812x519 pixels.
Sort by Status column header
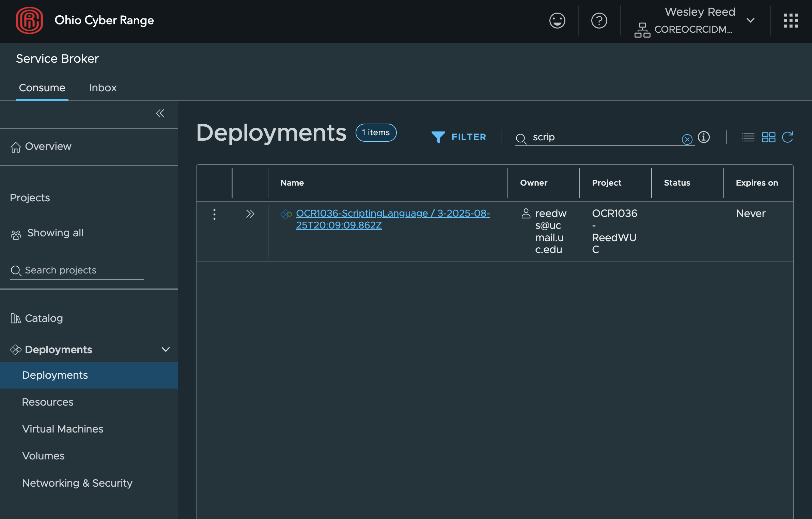click(677, 183)
